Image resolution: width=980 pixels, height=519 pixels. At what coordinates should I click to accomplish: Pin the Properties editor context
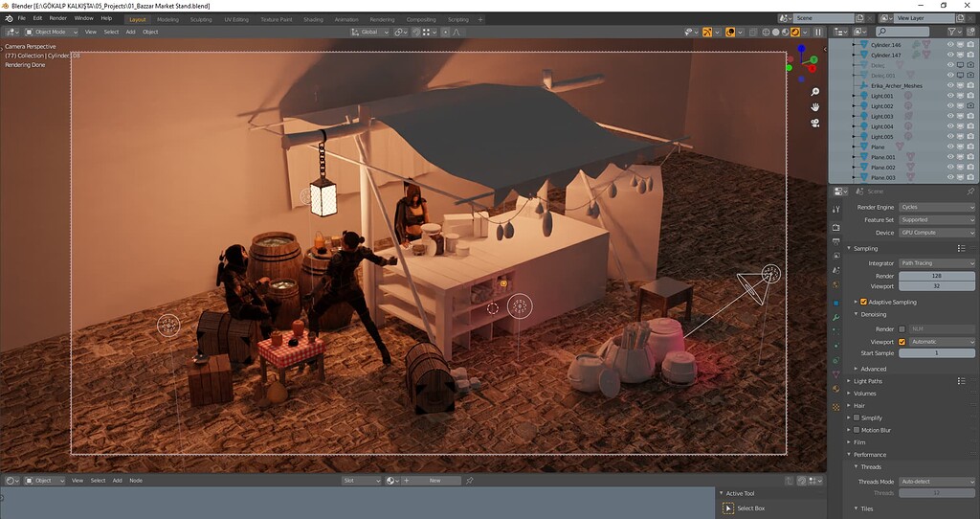970,192
